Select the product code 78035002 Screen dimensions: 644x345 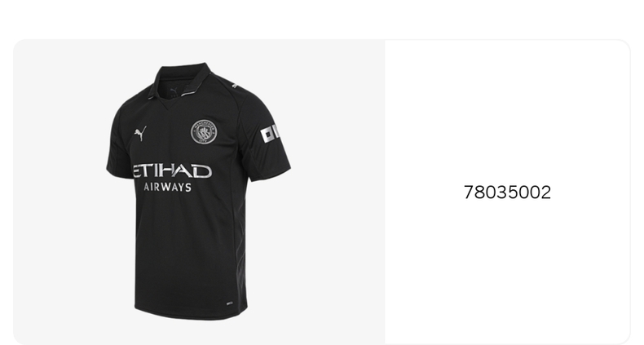coord(507,192)
